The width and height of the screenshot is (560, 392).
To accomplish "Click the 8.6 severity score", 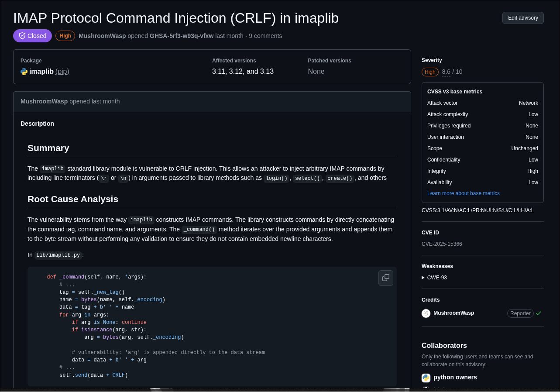I will click(x=446, y=72).
